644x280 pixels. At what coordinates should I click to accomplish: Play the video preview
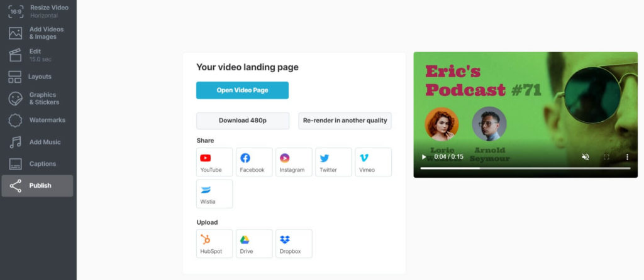coord(424,157)
